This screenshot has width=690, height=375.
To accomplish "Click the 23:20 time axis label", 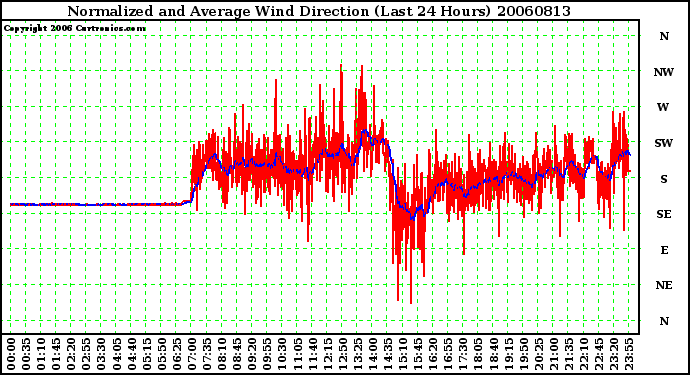I will pos(614,354).
